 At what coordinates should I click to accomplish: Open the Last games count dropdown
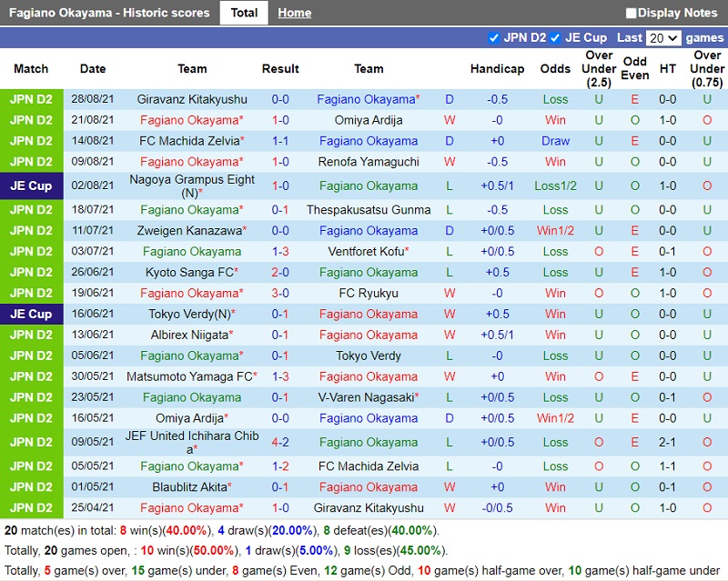click(x=662, y=37)
